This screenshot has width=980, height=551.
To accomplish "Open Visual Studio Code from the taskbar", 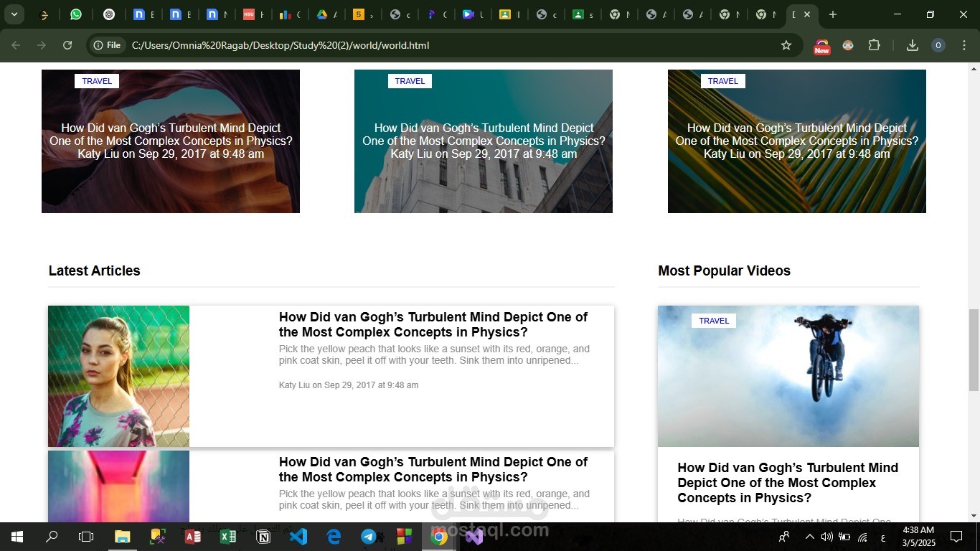I will tap(298, 537).
